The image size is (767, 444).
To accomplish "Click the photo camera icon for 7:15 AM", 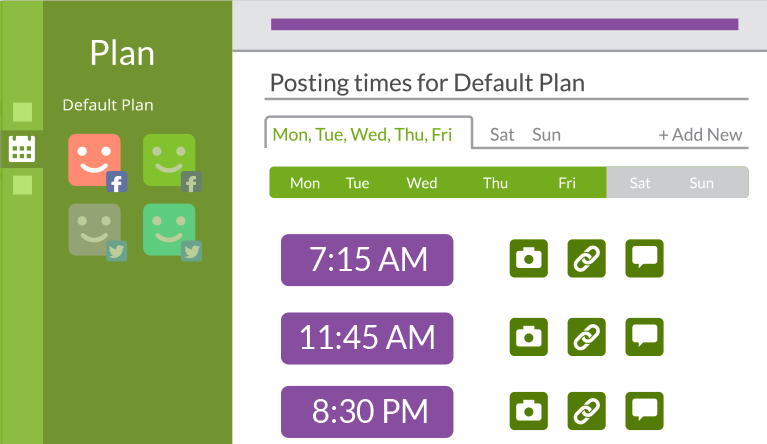I will point(528,258).
